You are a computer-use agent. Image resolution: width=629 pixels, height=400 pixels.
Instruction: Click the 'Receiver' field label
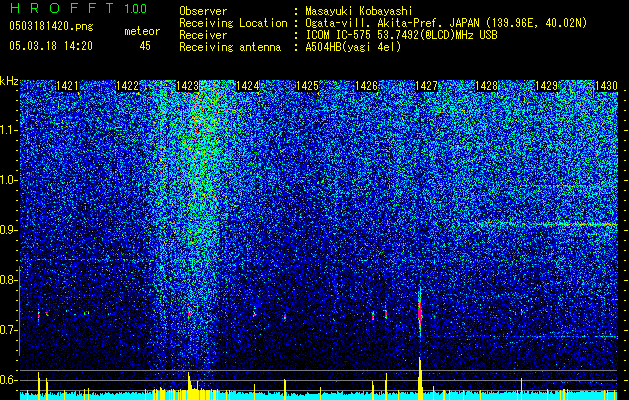click(x=203, y=35)
